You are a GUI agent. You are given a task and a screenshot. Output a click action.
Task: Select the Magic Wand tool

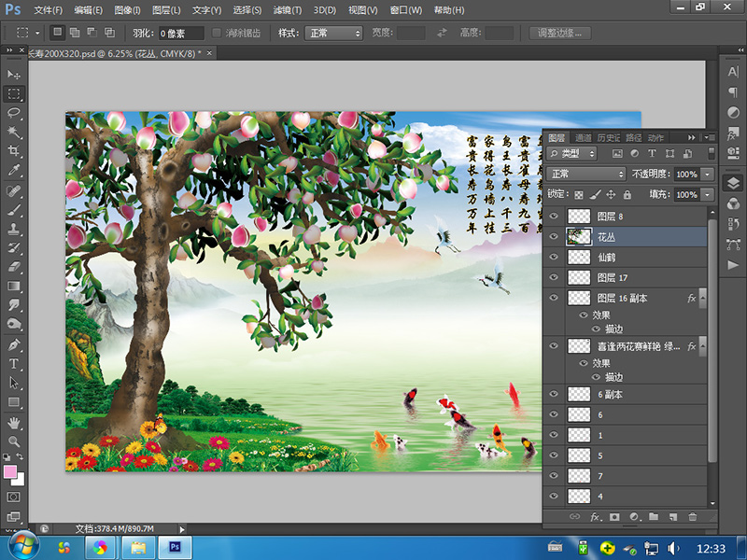tap(13, 132)
